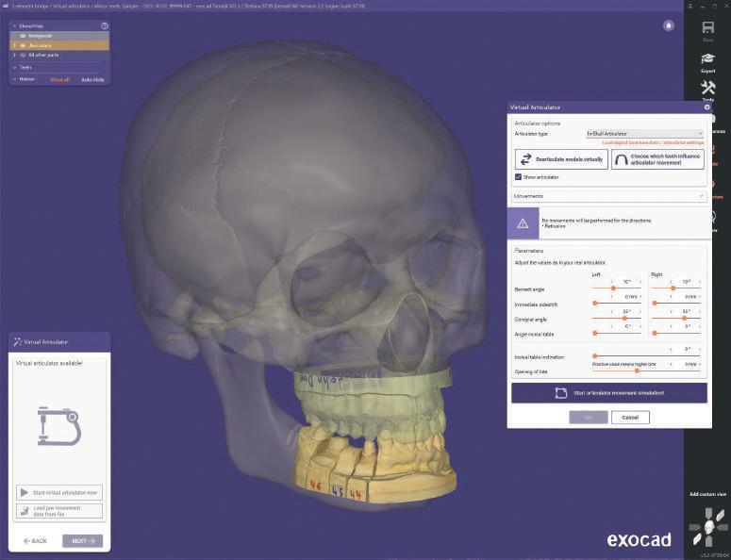Click Add custom view

[707, 494]
